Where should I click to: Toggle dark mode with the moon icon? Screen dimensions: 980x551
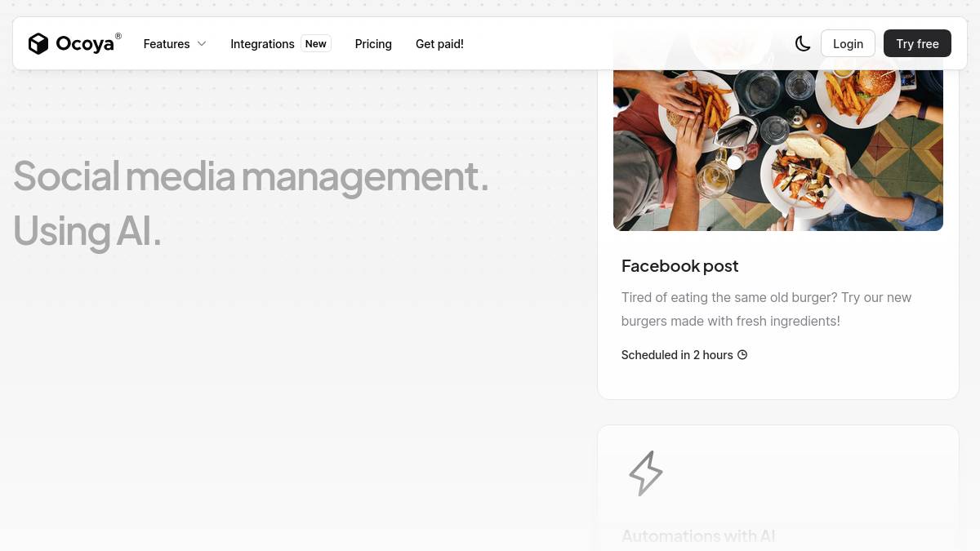(803, 44)
